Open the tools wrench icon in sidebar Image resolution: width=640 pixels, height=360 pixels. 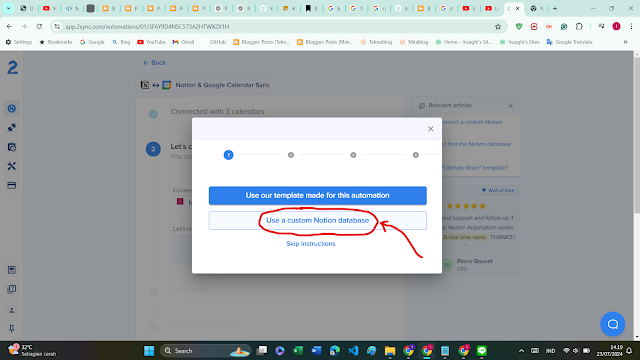tap(11, 166)
